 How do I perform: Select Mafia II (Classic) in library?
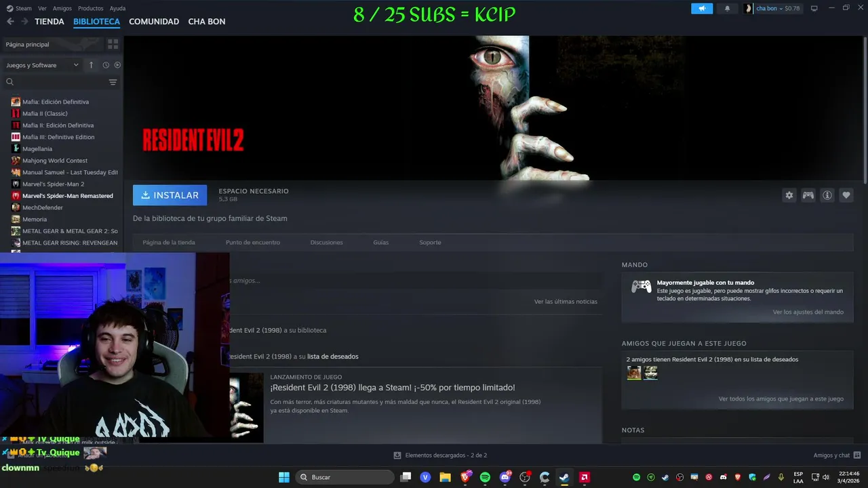pyautogui.click(x=45, y=113)
